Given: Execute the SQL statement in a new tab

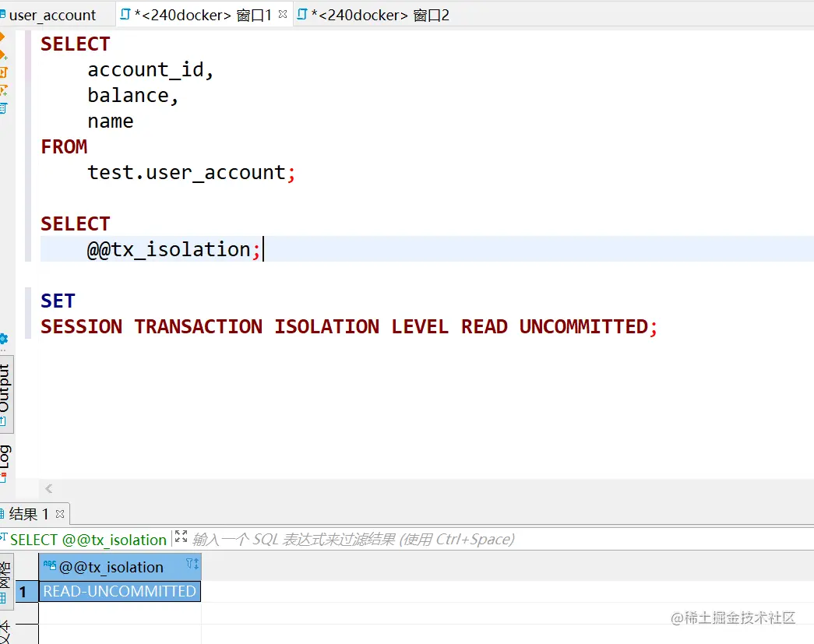Looking at the screenshot, I should [2, 55].
